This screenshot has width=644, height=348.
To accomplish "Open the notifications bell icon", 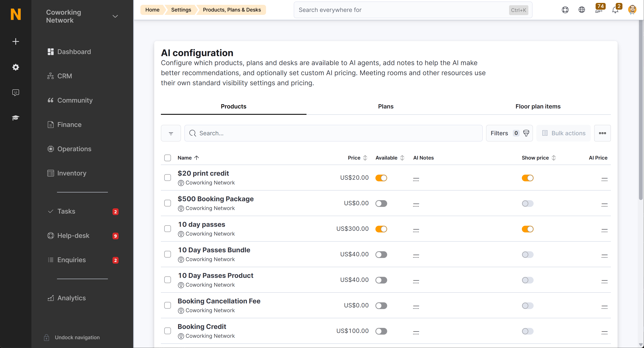I will pyautogui.click(x=615, y=10).
